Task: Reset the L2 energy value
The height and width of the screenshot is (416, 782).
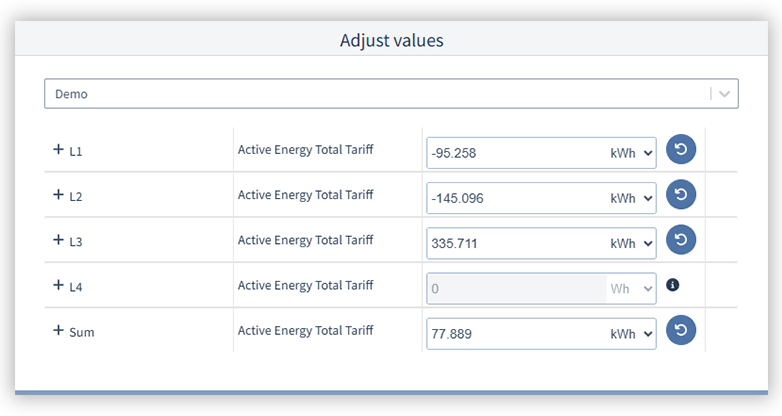Action: tap(680, 194)
